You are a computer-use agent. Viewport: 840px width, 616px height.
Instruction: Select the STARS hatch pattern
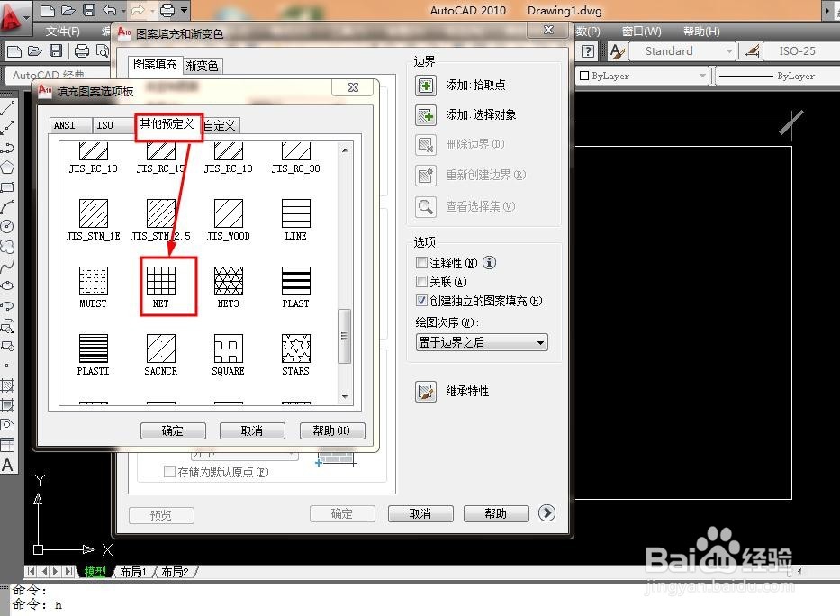pyautogui.click(x=295, y=349)
